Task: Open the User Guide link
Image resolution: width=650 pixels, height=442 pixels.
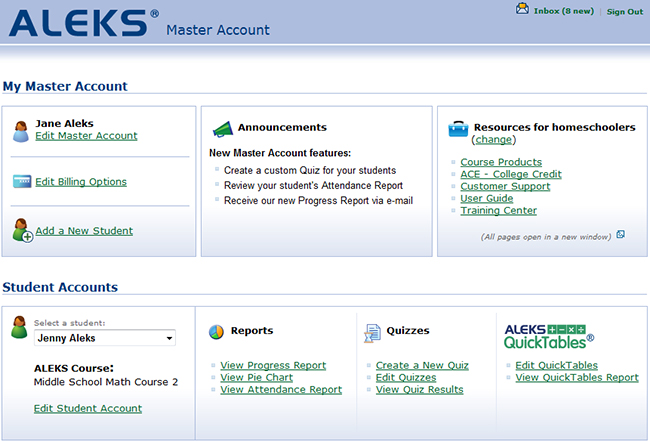Action: click(x=487, y=198)
